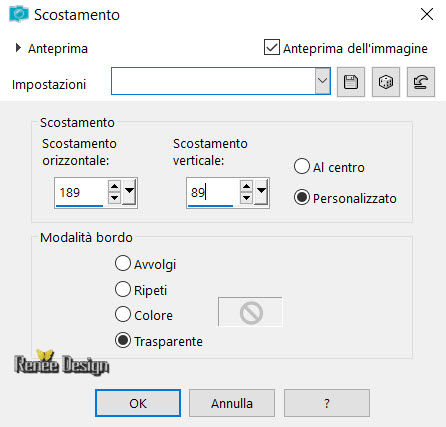Select the Al centro radio button
Viewport: 446px width, 427px height.
tap(302, 166)
